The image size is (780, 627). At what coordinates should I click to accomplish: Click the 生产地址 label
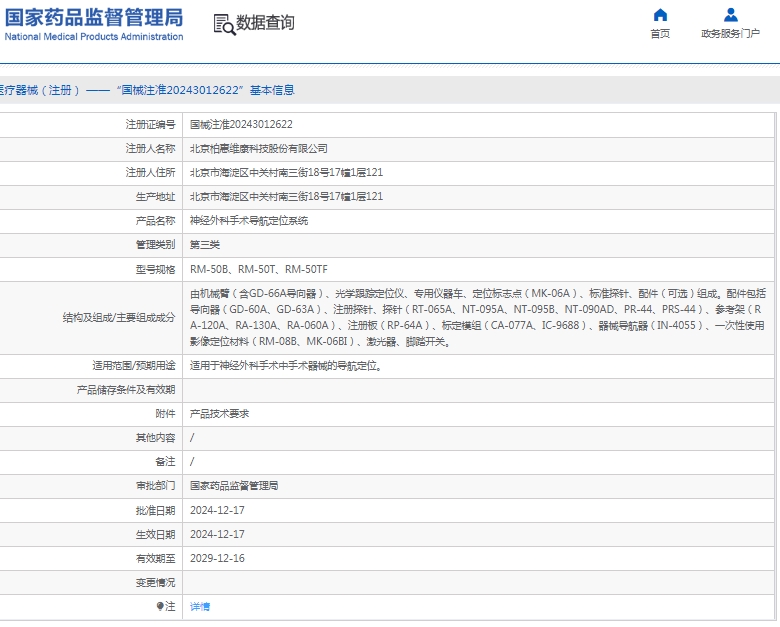coord(155,196)
